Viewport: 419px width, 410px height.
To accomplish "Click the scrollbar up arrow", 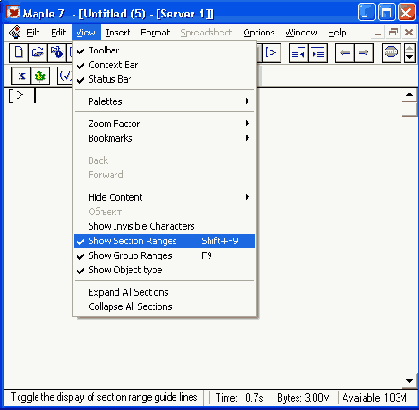I will tap(410, 95).
